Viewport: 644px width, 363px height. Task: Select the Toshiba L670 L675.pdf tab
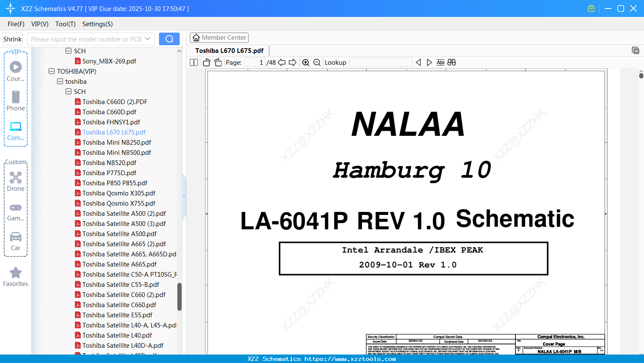click(230, 51)
